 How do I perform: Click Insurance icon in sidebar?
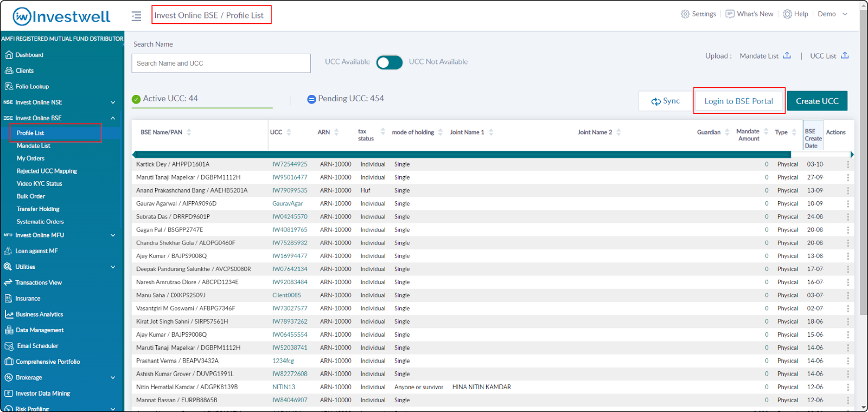8,298
